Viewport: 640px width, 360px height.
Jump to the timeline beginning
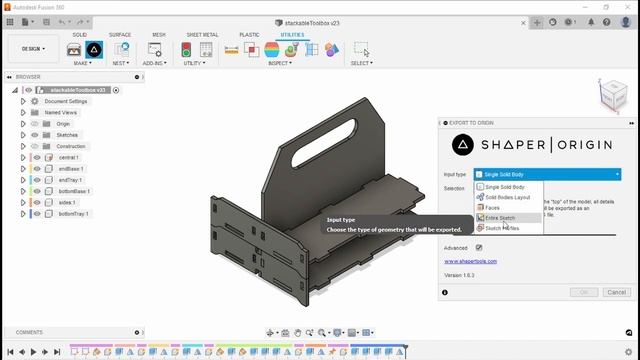tap(10, 351)
